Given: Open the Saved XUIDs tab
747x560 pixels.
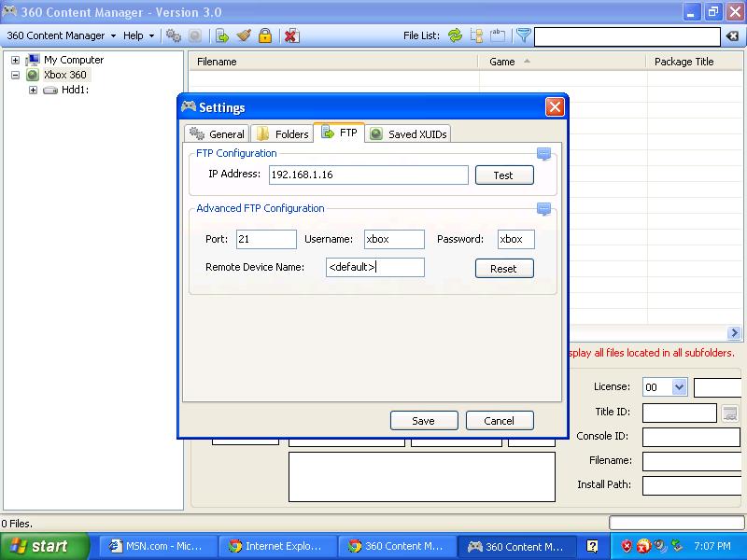Looking at the screenshot, I should coord(408,133).
